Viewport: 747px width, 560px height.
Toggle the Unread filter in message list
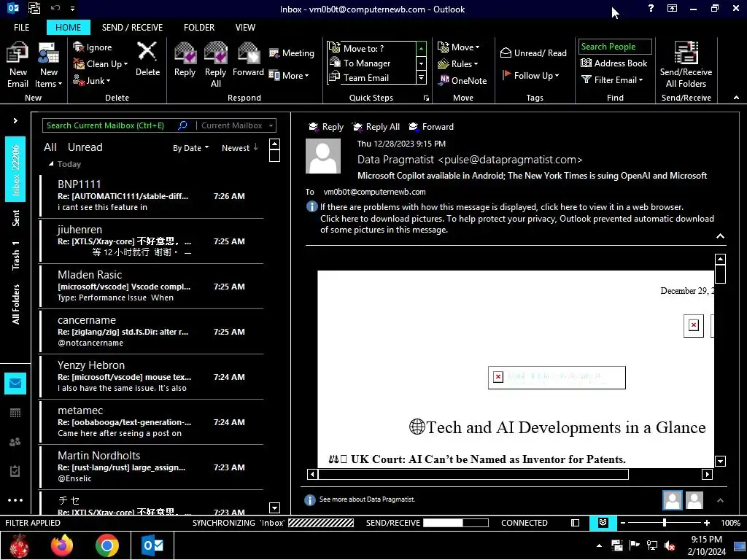(x=85, y=147)
